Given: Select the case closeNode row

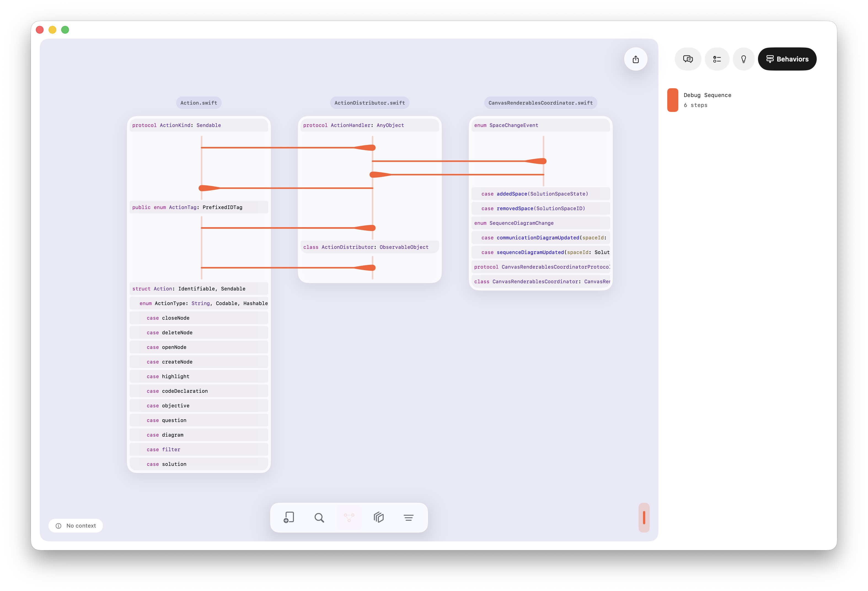Looking at the screenshot, I should point(199,318).
